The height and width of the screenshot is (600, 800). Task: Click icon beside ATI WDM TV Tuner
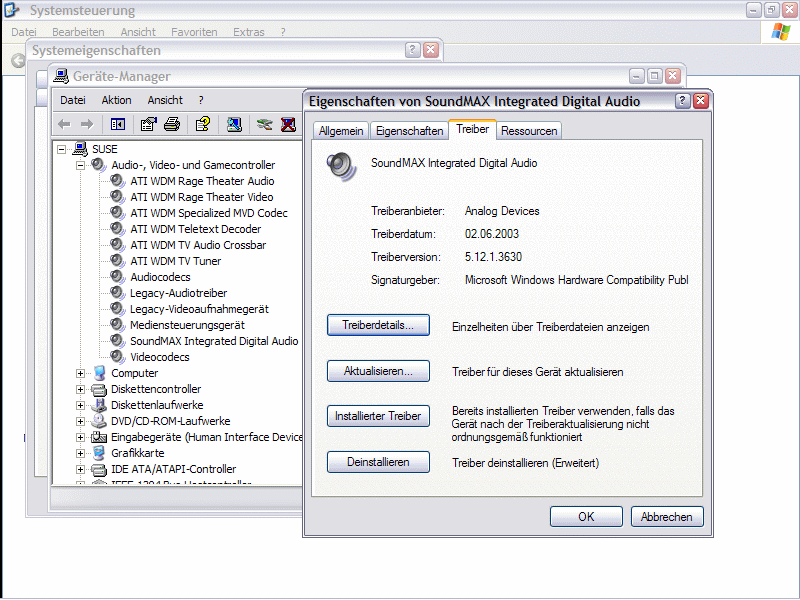pos(118,261)
